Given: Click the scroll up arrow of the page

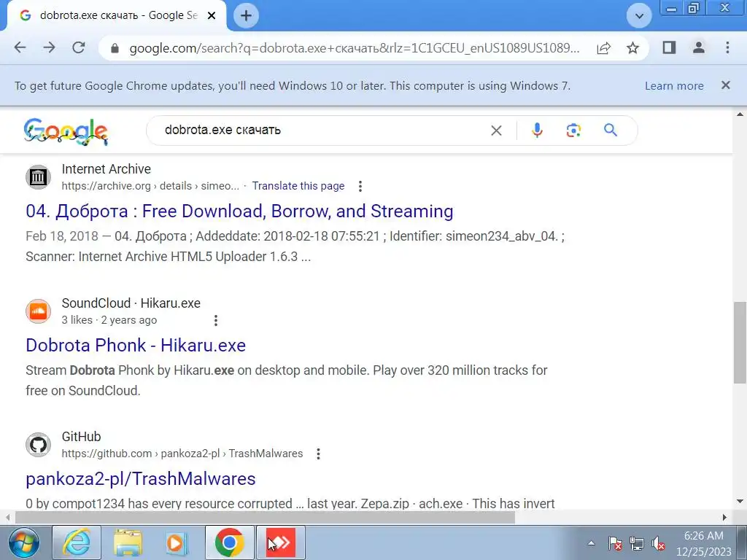Looking at the screenshot, I should 740,114.
